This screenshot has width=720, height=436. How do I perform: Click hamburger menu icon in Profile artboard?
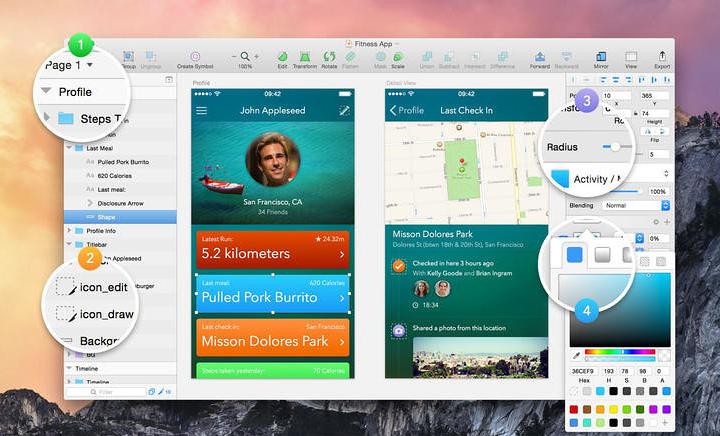[x=202, y=110]
